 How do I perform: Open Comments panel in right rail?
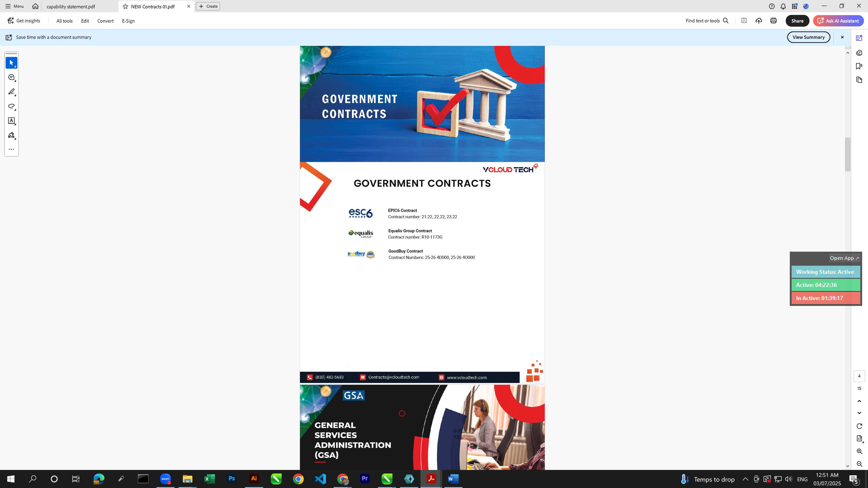pyautogui.click(x=859, y=53)
